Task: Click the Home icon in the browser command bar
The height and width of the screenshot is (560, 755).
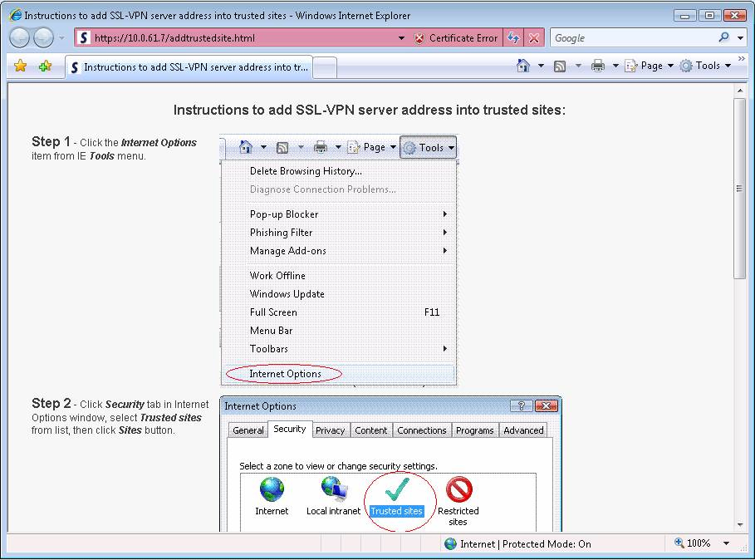Action: coord(523,66)
